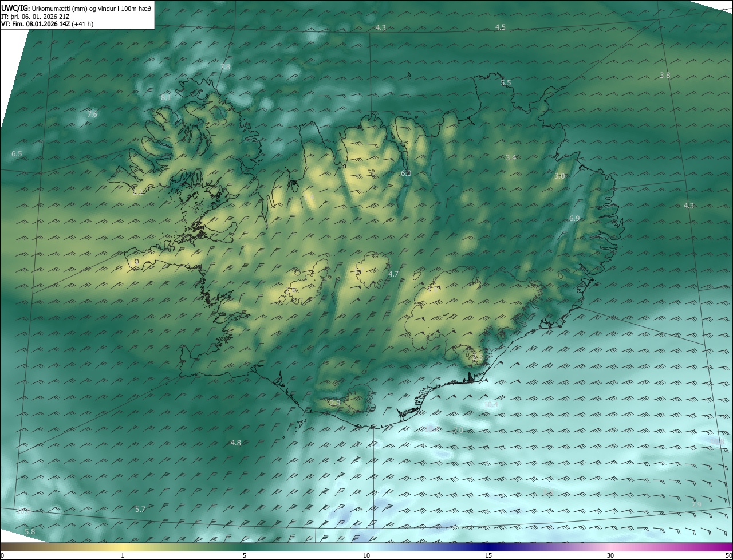The width and height of the screenshot is (733, 560).
Task: Click the 7.6 value label on the map
Action: coord(92,114)
